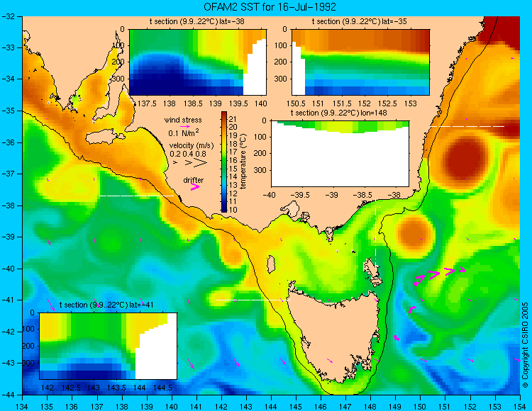
Task: Click the "velocity (m/s)" legend label
Action: tap(192, 146)
